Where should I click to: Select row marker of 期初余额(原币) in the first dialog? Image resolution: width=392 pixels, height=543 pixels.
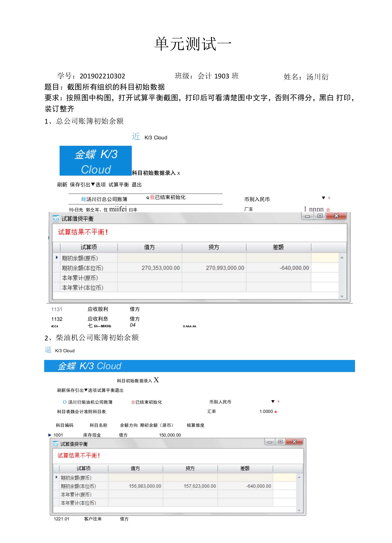(x=57, y=258)
